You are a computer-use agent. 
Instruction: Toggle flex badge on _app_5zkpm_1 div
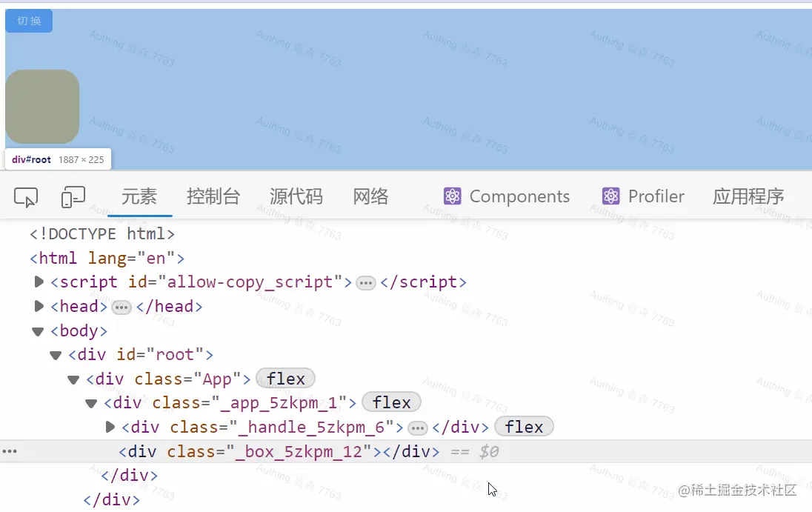click(391, 402)
